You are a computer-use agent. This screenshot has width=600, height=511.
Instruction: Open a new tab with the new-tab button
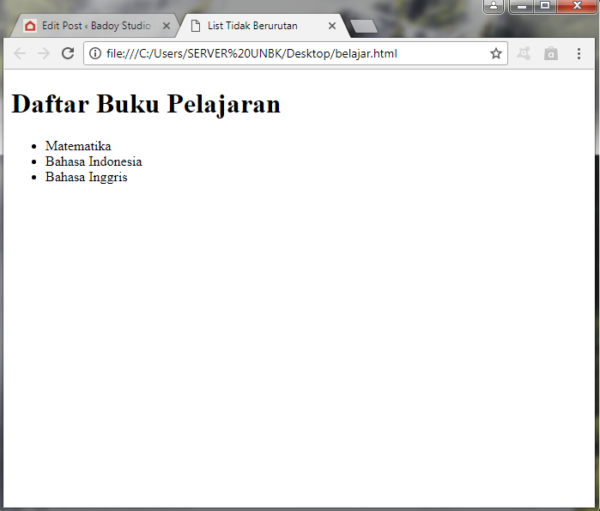pyautogui.click(x=364, y=26)
